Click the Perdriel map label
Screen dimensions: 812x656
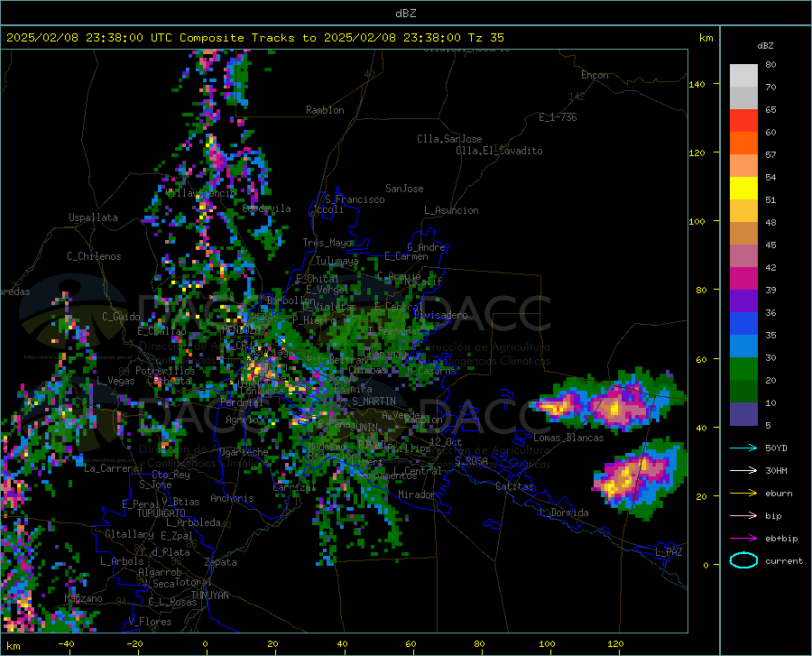pos(241,402)
